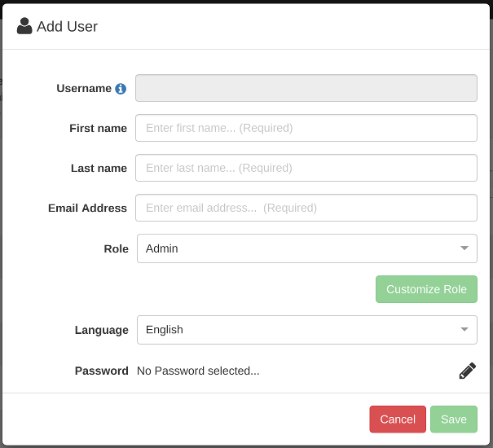Cancel the Add User dialog
The image size is (493, 448).
[x=398, y=419]
